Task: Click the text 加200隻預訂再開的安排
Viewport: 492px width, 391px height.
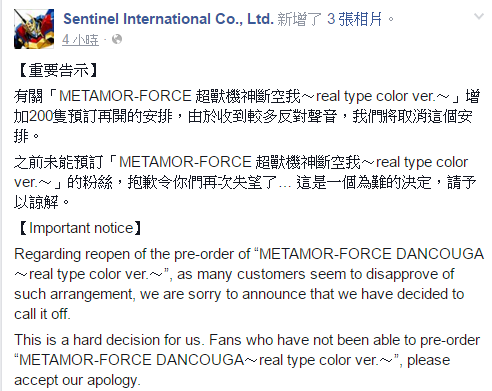Action: point(93,116)
